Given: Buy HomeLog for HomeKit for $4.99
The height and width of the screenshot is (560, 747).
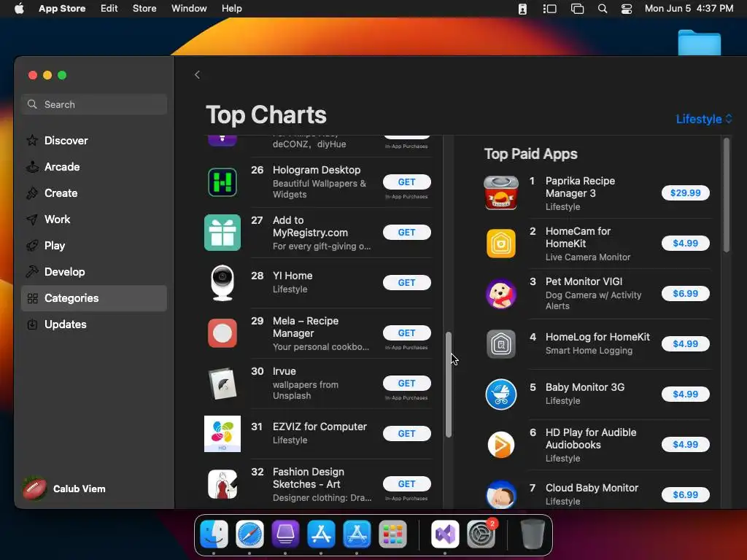Looking at the screenshot, I should point(686,344).
